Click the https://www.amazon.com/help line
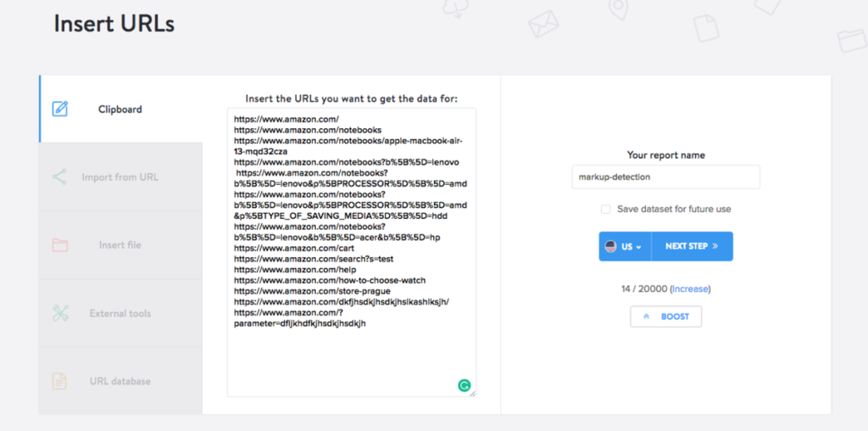This screenshot has width=868, height=431. [x=295, y=270]
